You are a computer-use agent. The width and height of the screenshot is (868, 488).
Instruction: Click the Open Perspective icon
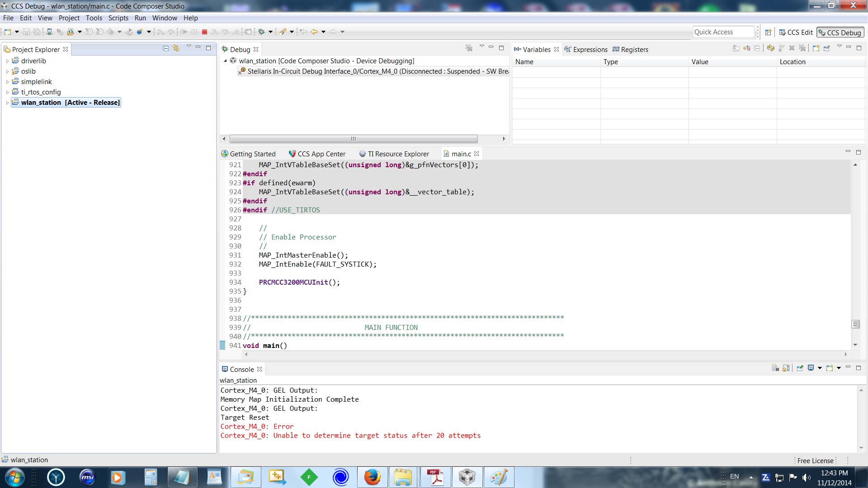pos(768,33)
